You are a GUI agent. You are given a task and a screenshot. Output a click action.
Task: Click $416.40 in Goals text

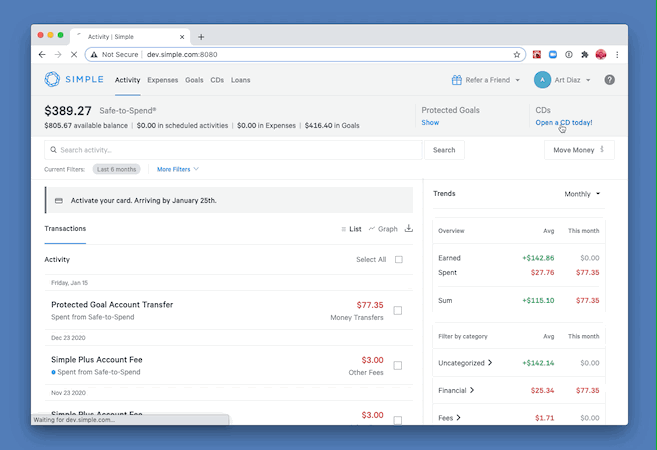332,125
